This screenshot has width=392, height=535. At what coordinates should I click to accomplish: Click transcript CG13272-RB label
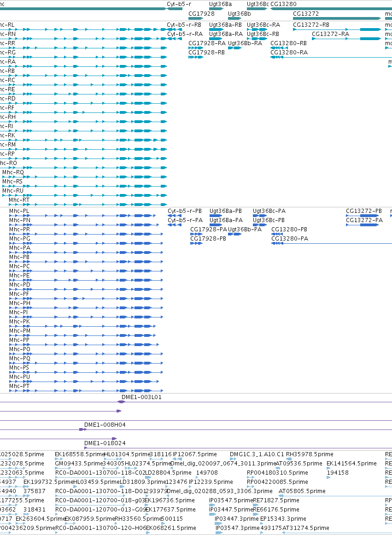click(x=311, y=25)
